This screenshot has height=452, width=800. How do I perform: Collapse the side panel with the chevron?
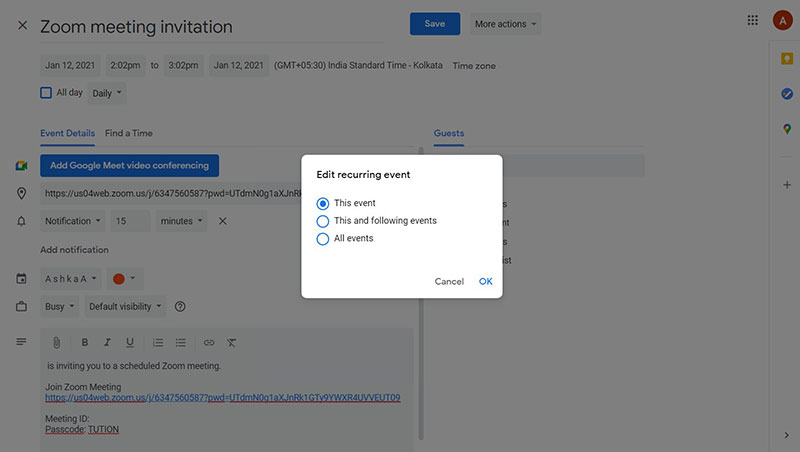pos(786,435)
